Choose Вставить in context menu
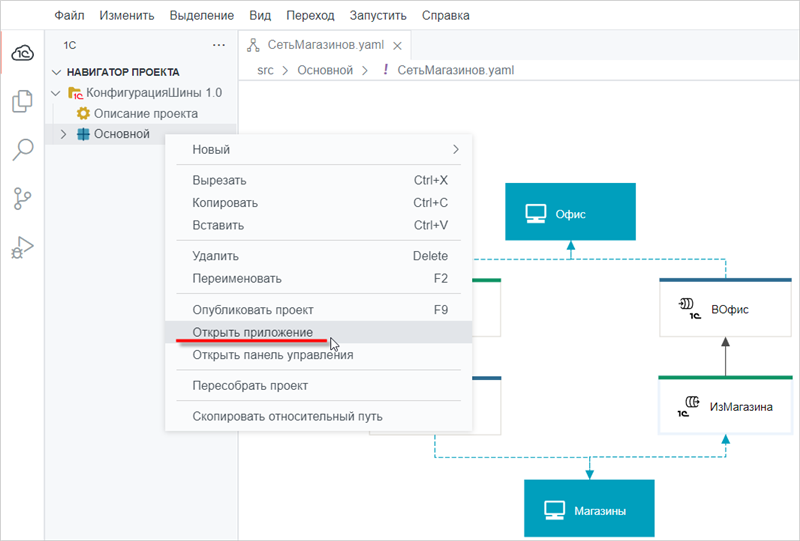The width and height of the screenshot is (800, 541). click(319, 225)
